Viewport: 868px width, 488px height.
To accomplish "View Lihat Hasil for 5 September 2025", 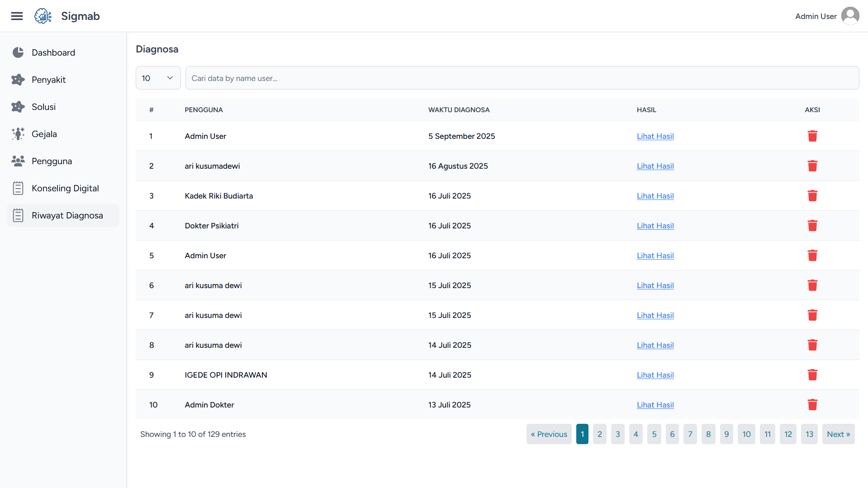I will point(655,136).
